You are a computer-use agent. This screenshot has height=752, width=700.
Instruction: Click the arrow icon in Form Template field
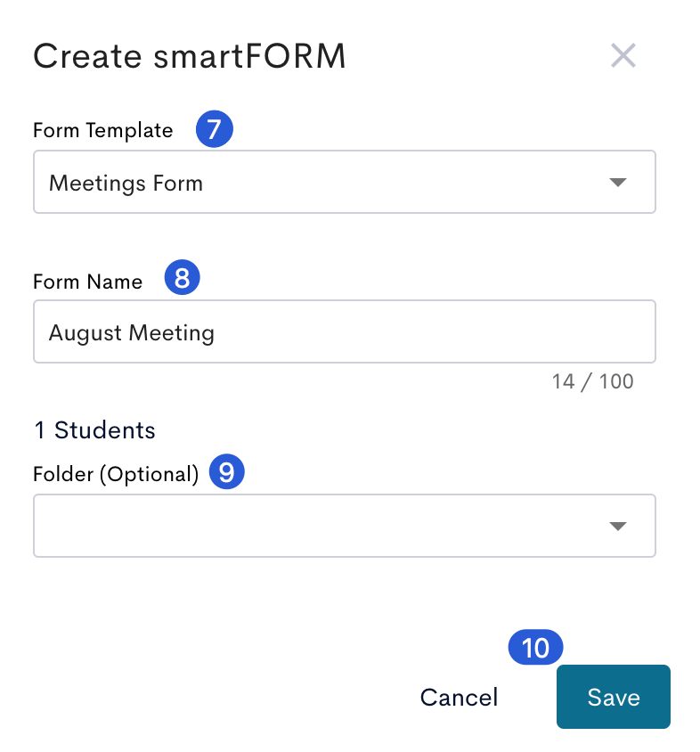point(617,183)
